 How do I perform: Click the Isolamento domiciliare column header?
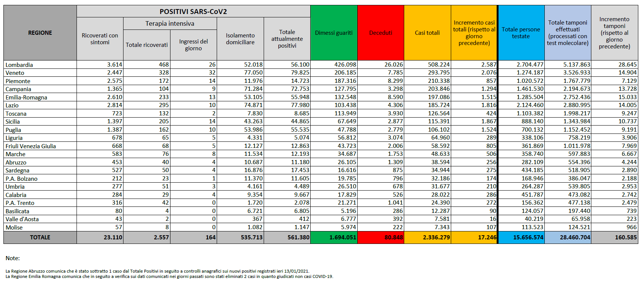240,39
